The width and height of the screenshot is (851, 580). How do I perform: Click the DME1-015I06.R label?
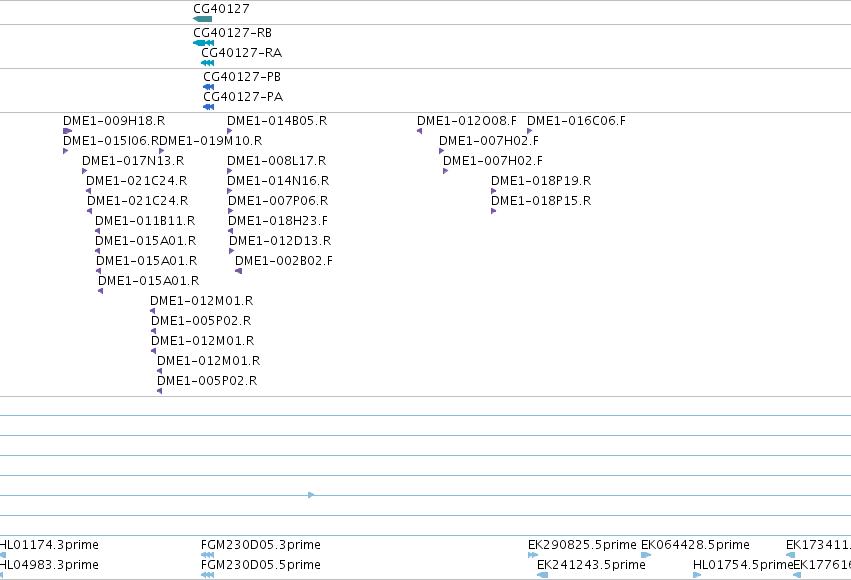click(x=111, y=141)
